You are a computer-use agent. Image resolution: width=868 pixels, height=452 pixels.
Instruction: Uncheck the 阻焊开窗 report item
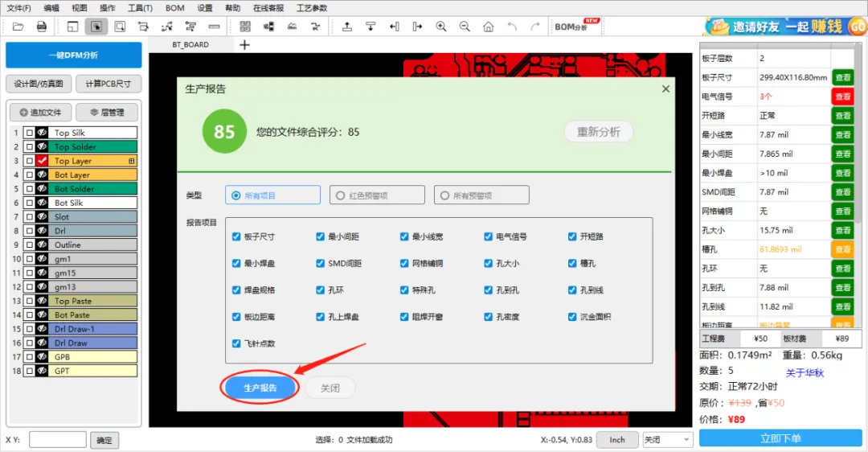tap(404, 317)
